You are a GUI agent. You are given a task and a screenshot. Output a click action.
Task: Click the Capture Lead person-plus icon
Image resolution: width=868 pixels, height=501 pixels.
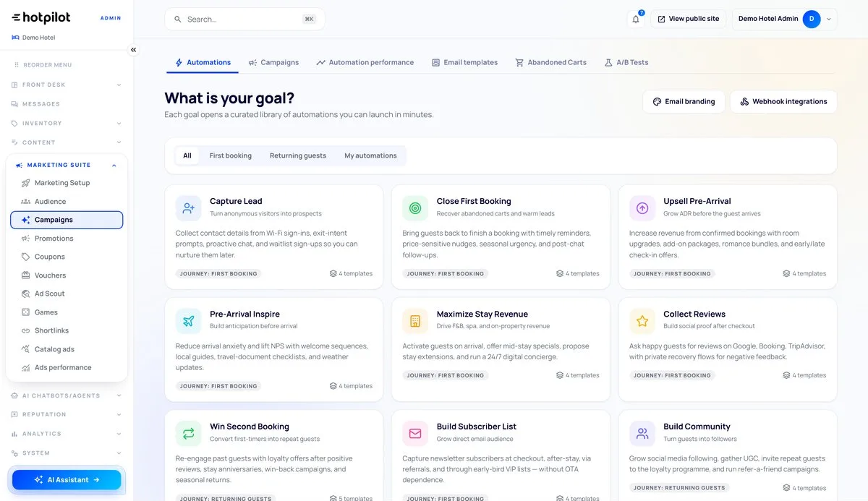[x=189, y=207]
